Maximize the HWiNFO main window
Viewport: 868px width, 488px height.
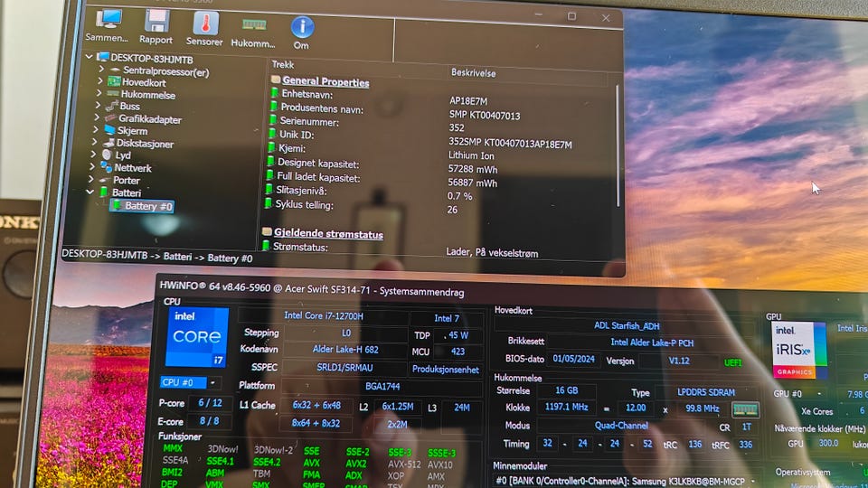pyautogui.click(x=571, y=16)
